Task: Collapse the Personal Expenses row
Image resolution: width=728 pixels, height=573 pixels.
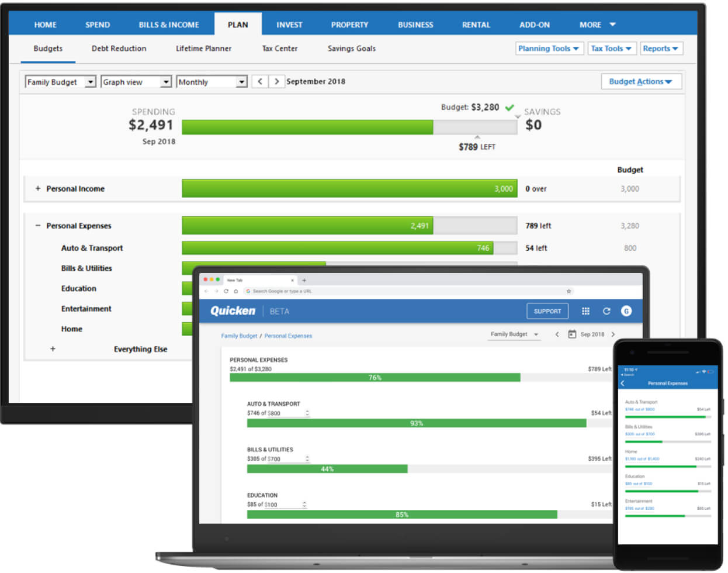Action: pos(38,225)
